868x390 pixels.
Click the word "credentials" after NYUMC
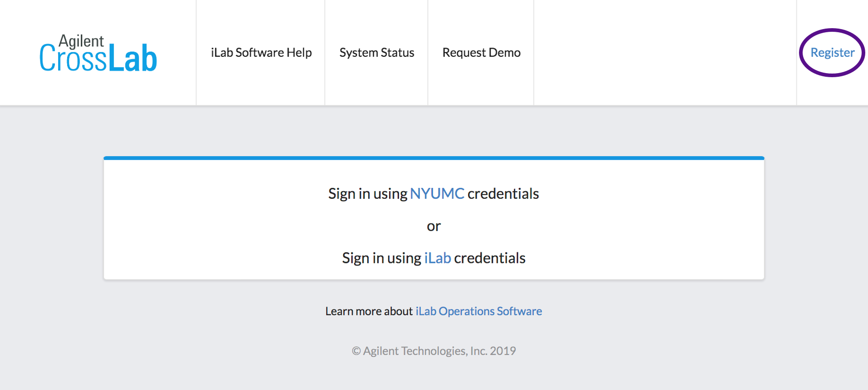503,194
